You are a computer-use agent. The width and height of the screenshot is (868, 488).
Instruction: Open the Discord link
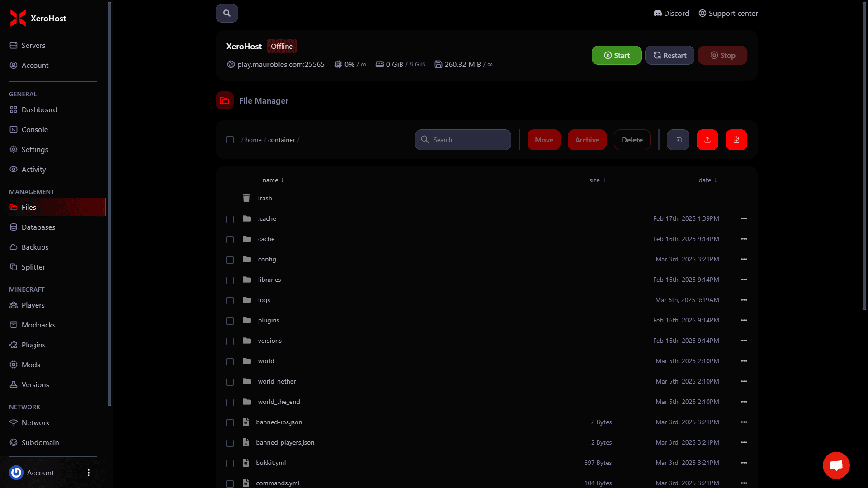pos(671,13)
